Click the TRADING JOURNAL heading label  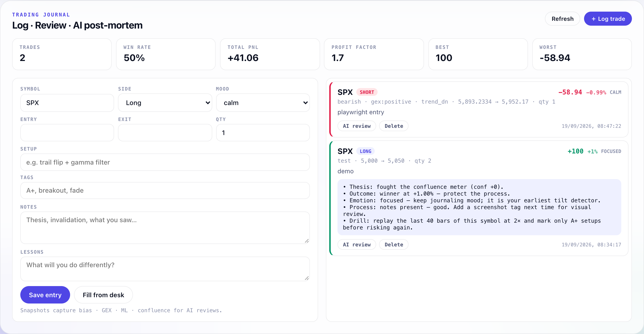point(41,15)
